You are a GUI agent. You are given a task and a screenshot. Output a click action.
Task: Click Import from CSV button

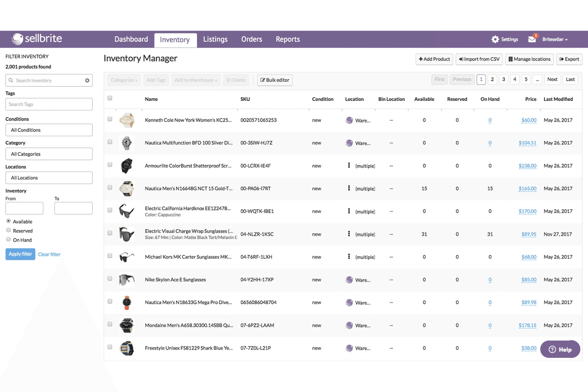(479, 59)
